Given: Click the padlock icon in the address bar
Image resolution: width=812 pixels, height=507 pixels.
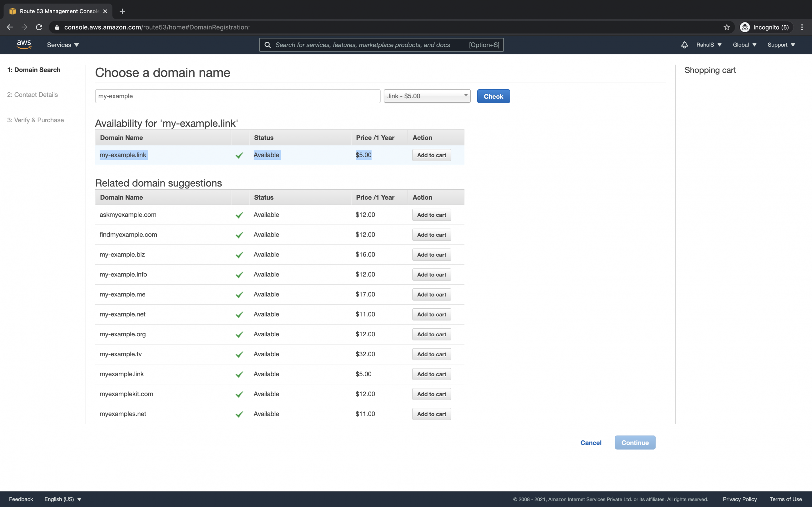Looking at the screenshot, I should (57, 27).
